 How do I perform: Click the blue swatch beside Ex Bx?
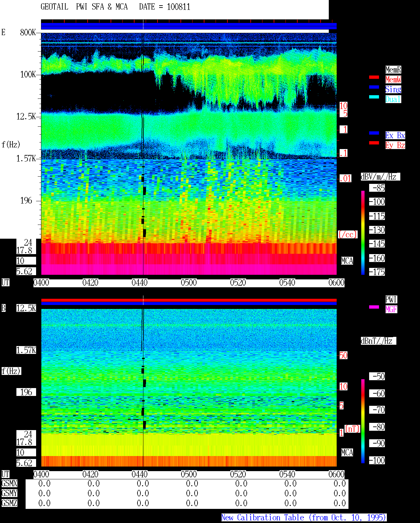(374, 133)
